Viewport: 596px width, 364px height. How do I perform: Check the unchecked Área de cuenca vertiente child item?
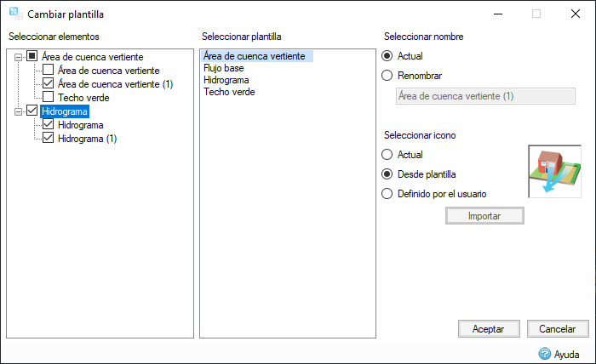(48, 70)
